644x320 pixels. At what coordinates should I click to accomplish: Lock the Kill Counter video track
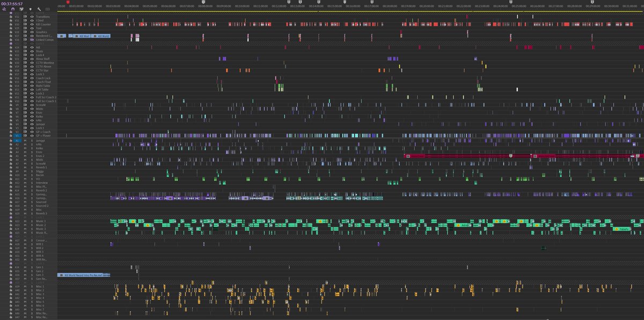tap(11, 24)
